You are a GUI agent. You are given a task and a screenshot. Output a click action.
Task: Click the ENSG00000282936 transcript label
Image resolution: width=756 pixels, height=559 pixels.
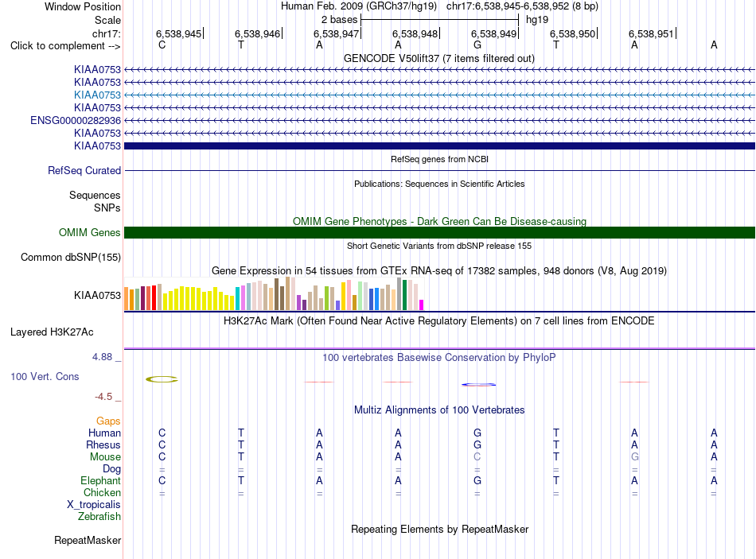pos(76,121)
